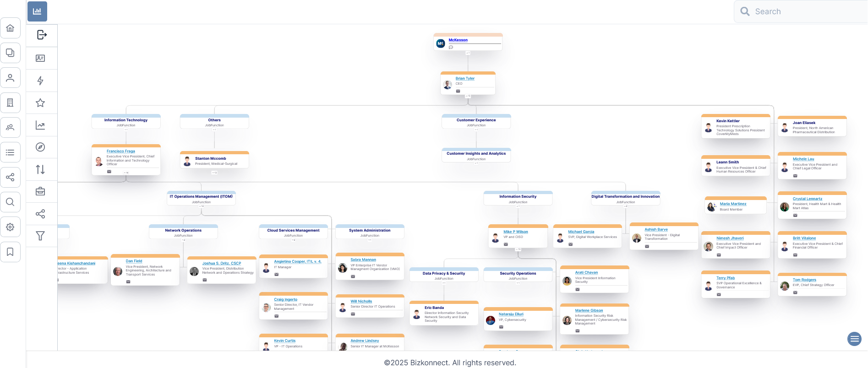Click the share icon in org chart toolbar
Viewport: 868px width, 368px height.
40,214
